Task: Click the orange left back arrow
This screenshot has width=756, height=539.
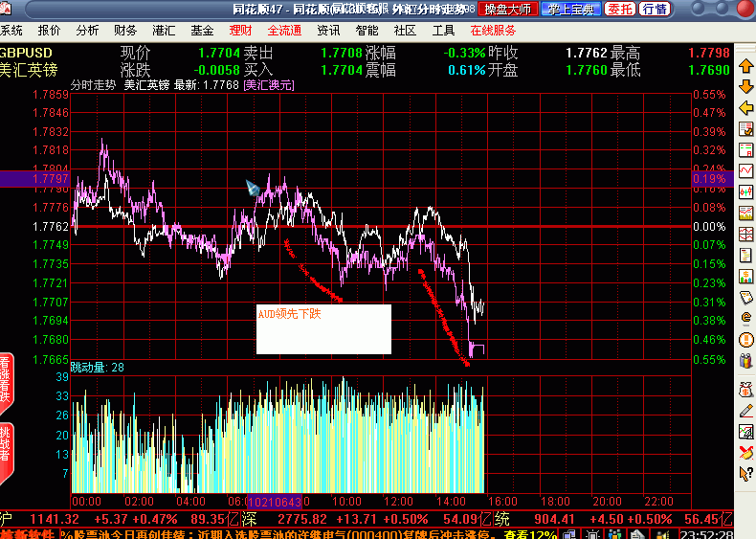Action: (745, 107)
